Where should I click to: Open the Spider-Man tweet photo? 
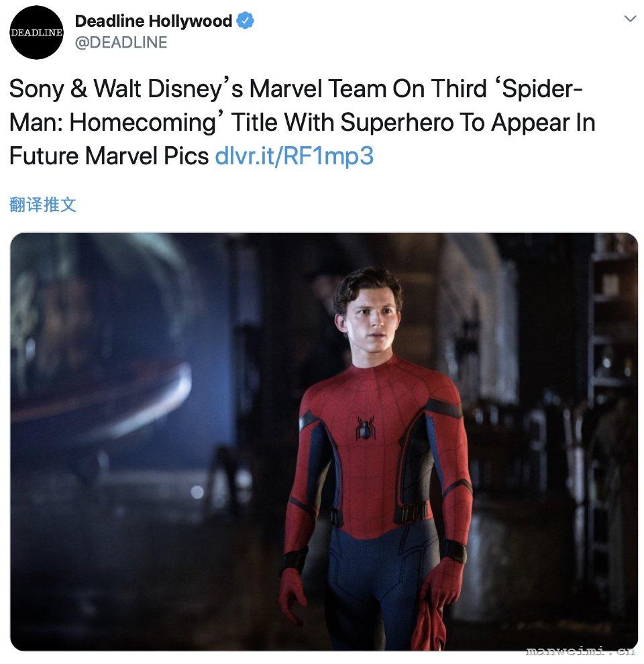point(324,441)
